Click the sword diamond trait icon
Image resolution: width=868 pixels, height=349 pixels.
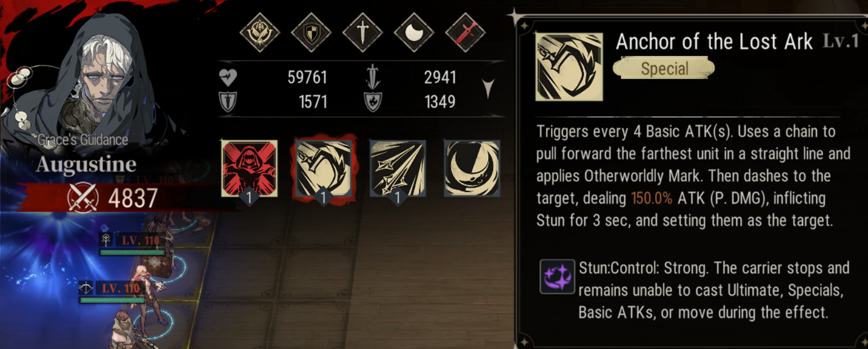[363, 33]
